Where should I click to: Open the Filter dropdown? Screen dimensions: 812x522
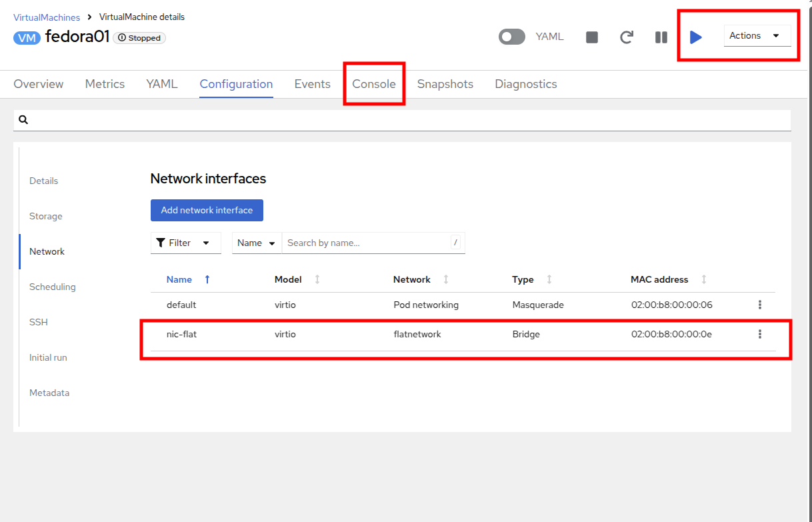click(x=185, y=243)
